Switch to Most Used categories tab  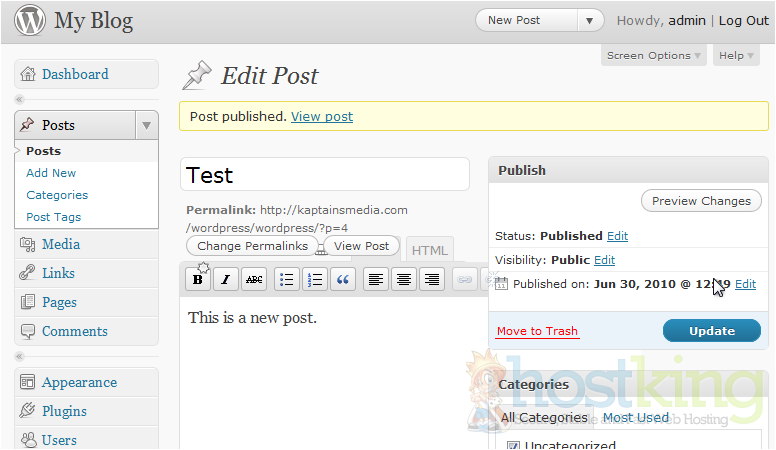pyautogui.click(x=636, y=418)
